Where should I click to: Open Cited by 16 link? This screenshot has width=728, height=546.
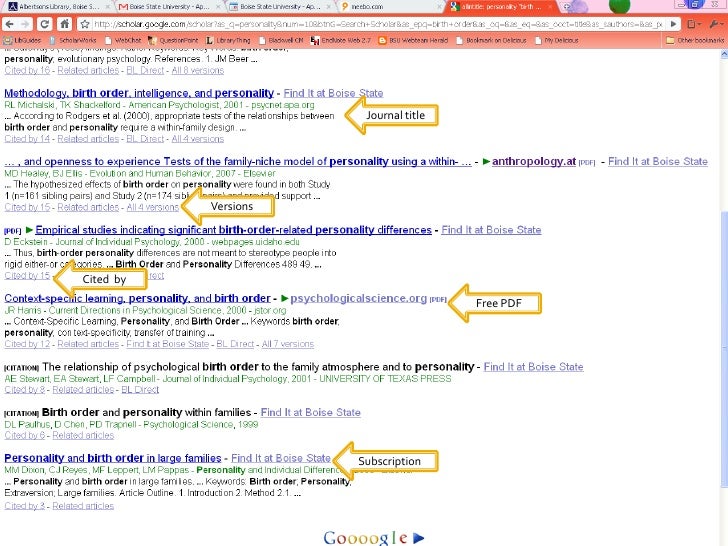point(27,70)
